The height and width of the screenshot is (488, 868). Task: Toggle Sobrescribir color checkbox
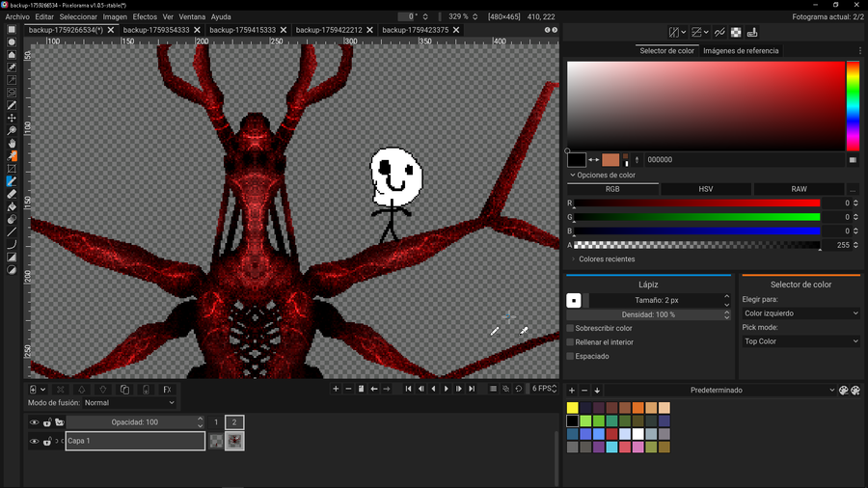coord(570,328)
